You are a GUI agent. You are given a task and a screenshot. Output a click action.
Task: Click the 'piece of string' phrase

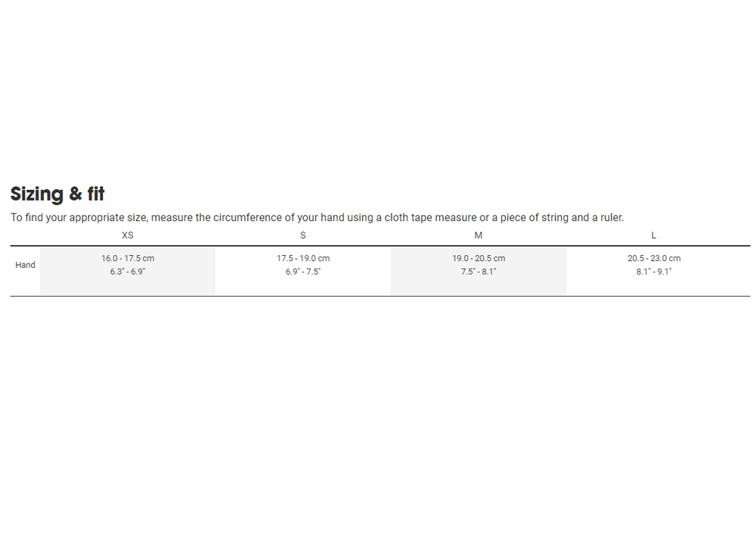click(x=534, y=218)
